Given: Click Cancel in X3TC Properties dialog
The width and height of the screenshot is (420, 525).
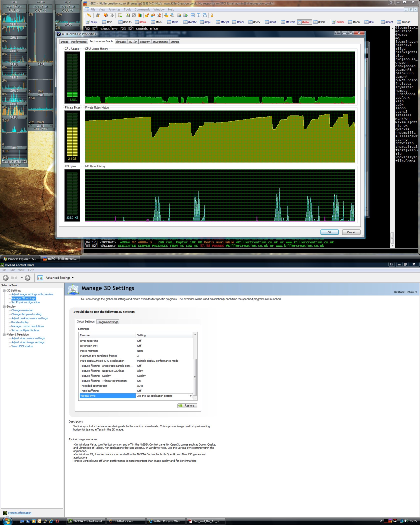Looking at the screenshot, I should (x=351, y=232).
